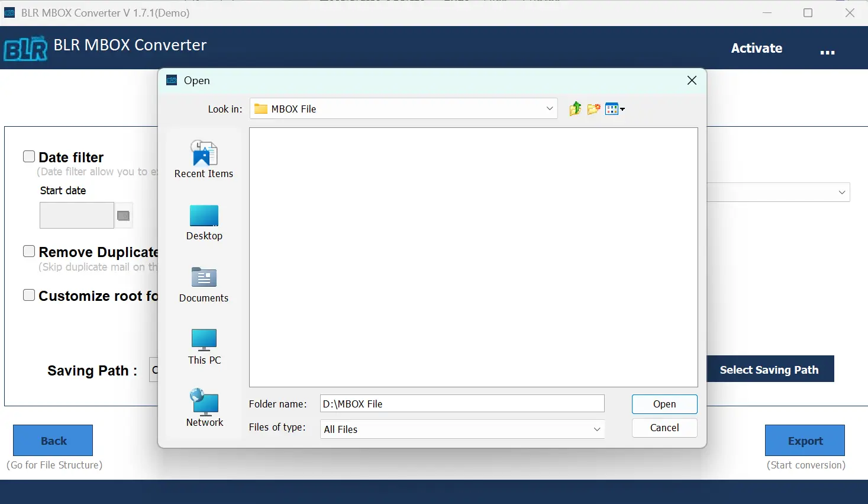Enable the Date filter checkbox

(x=29, y=156)
